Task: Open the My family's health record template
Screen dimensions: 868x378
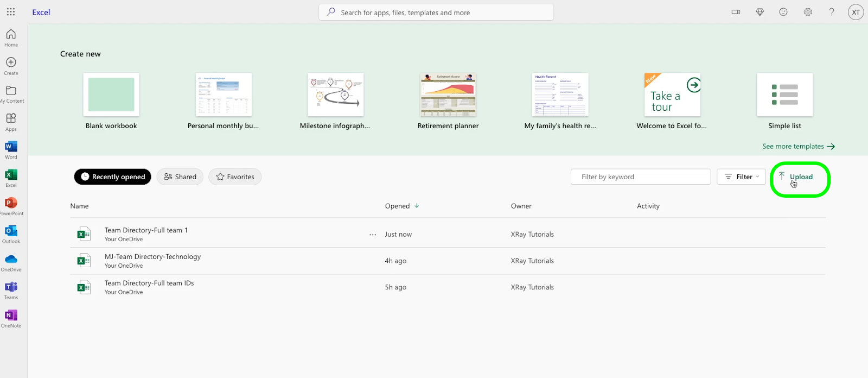Action: click(560, 102)
